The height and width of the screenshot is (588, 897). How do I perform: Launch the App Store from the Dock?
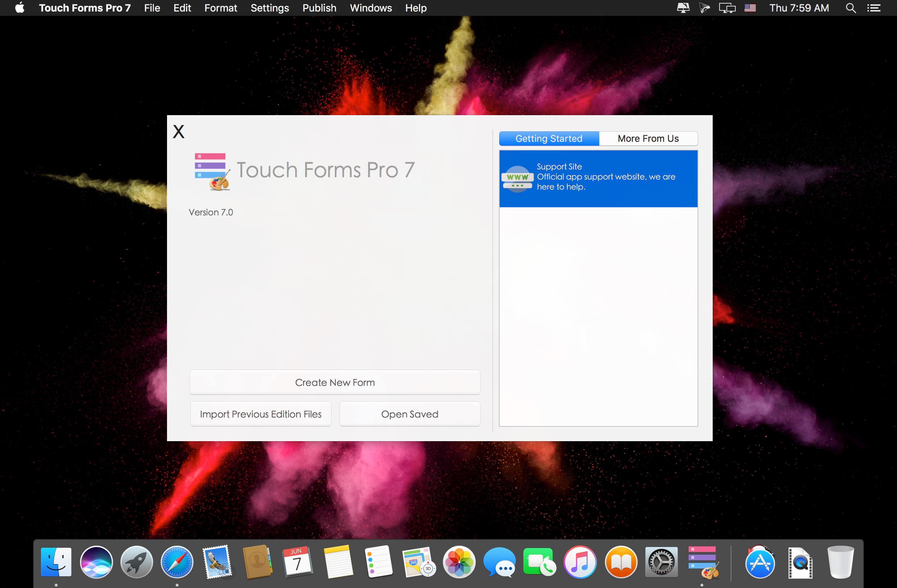click(x=760, y=562)
